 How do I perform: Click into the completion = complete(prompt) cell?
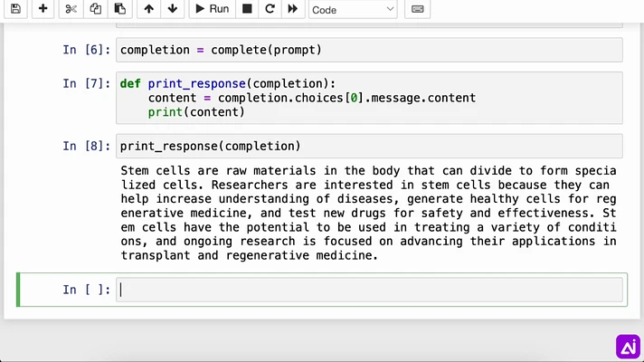coord(369,50)
